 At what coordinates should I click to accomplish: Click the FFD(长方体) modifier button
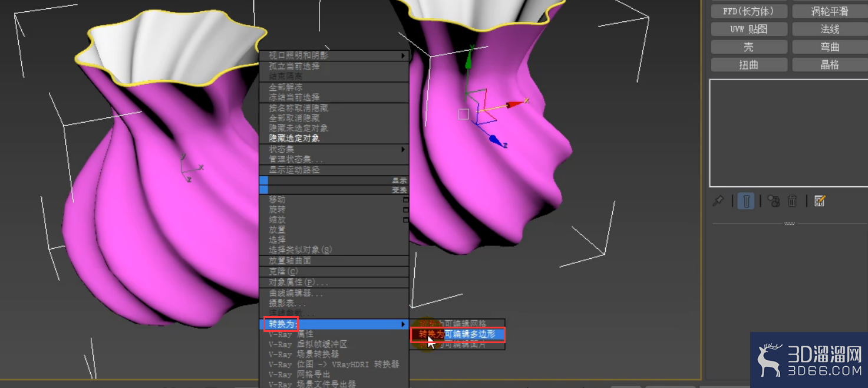pyautogui.click(x=749, y=11)
